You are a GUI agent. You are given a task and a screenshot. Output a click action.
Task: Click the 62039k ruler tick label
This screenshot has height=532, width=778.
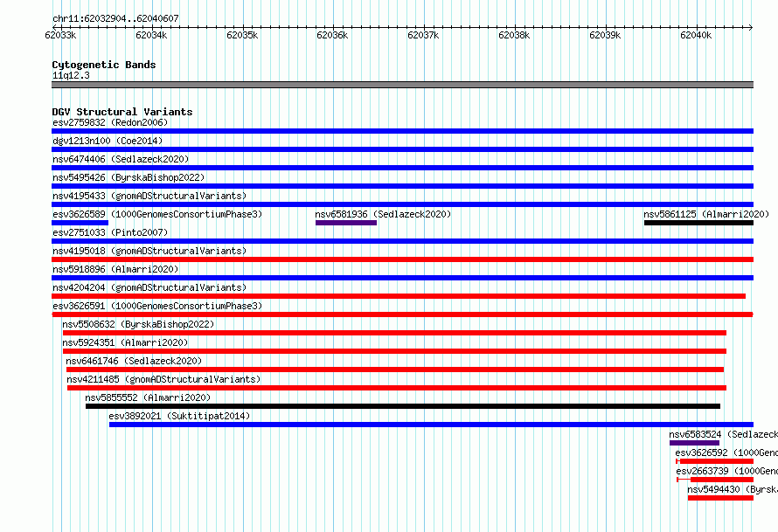point(605,35)
